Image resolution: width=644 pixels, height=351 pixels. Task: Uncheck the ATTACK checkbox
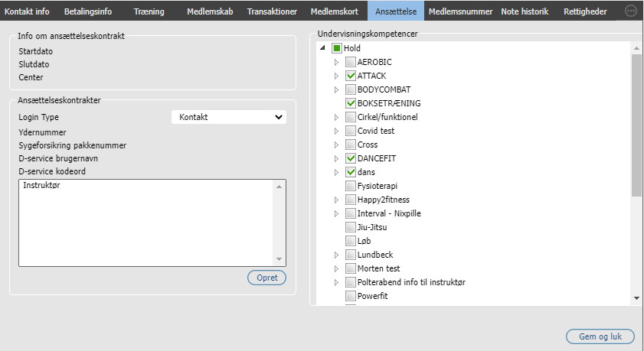pos(351,76)
